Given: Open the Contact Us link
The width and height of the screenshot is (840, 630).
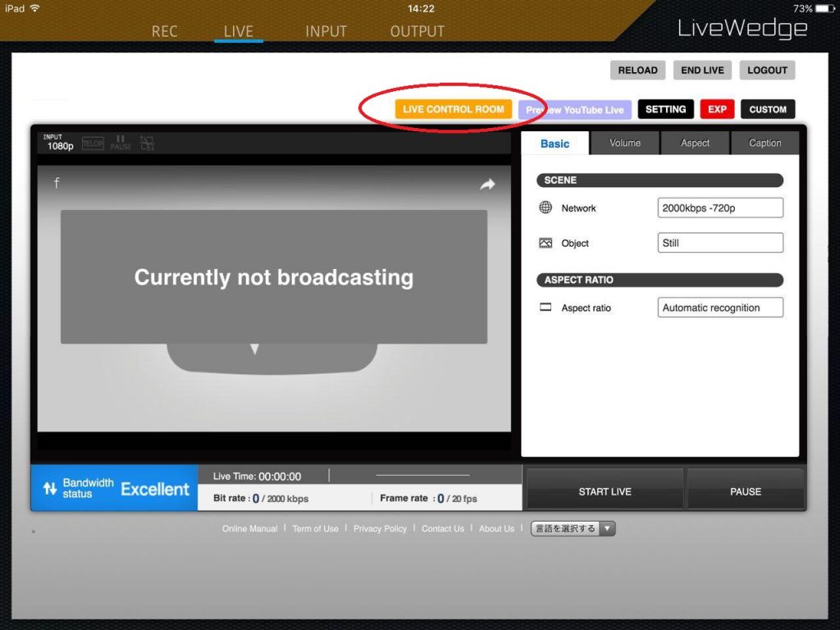Looking at the screenshot, I should (442, 529).
